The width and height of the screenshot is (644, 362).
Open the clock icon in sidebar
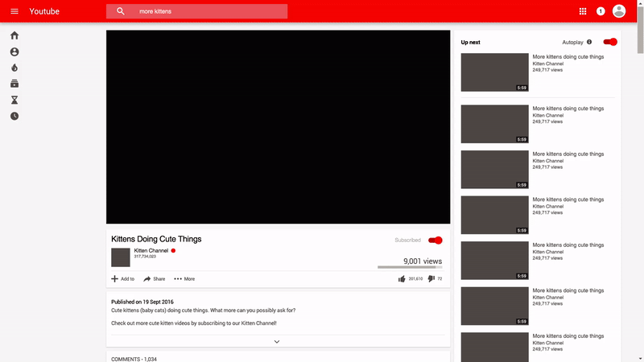coord(14,116)
